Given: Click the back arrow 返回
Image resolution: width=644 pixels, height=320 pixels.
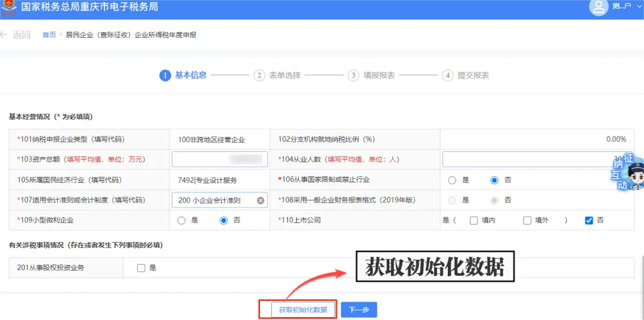Looking at the screenshot, I should [x=16, y=35].
